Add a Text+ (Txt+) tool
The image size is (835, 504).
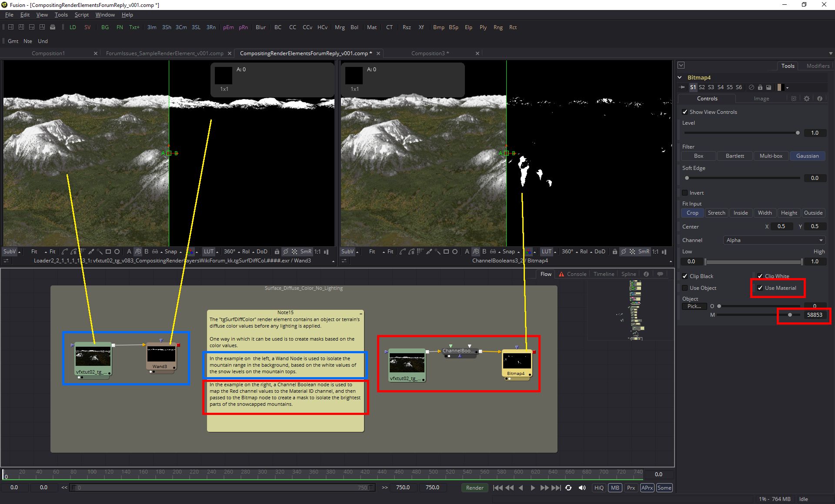[134, 27]
